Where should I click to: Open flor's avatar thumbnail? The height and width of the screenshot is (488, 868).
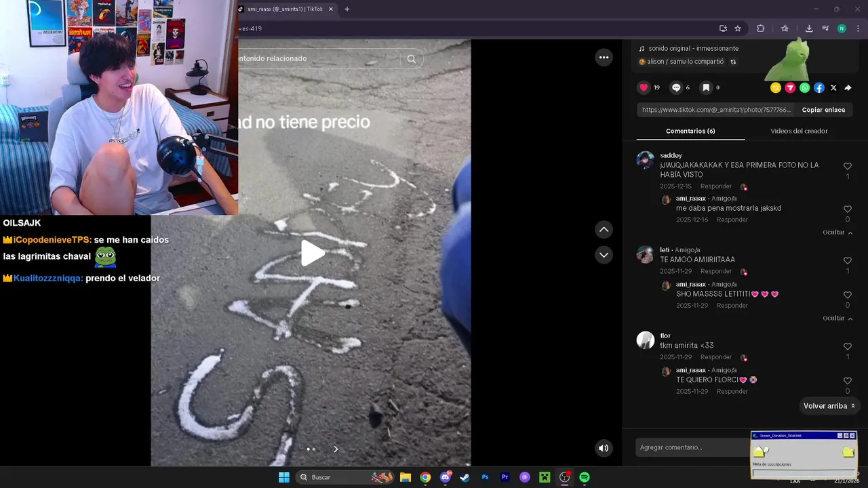(646, 340)
